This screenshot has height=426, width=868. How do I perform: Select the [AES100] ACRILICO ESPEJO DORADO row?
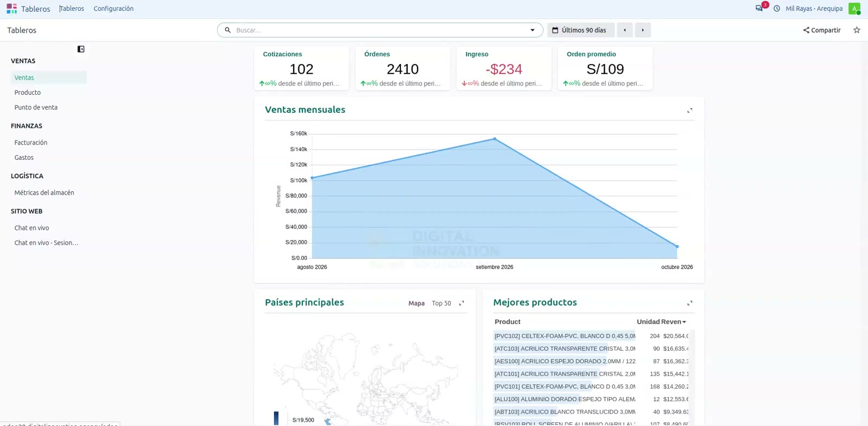tap(591, 362)
